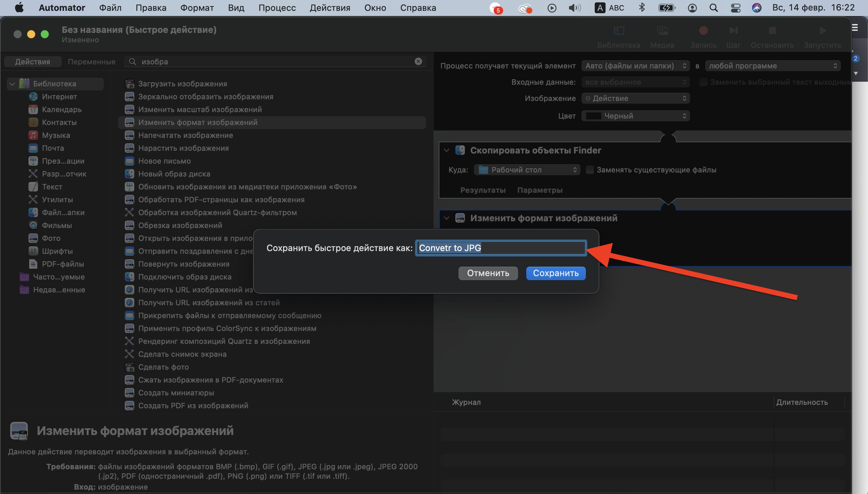This screenshot has height=494, width=868.
Task: Click the Сделать фото action icon
Action: tap(129, 367)
